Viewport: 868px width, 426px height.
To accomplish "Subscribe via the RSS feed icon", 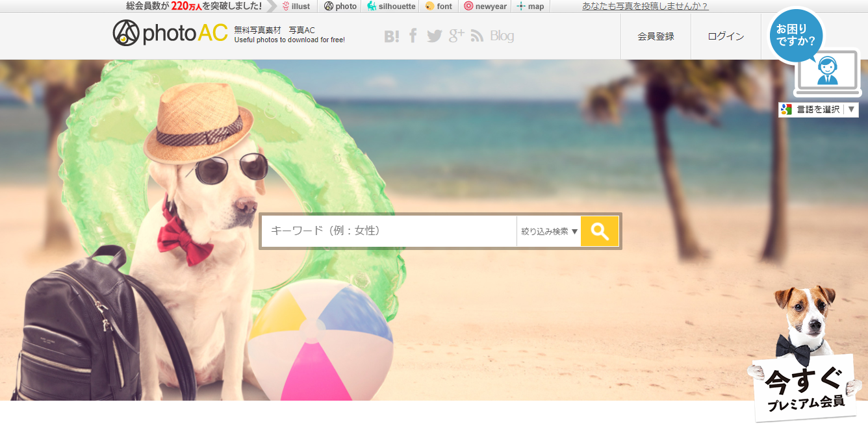I will [477, 36].
